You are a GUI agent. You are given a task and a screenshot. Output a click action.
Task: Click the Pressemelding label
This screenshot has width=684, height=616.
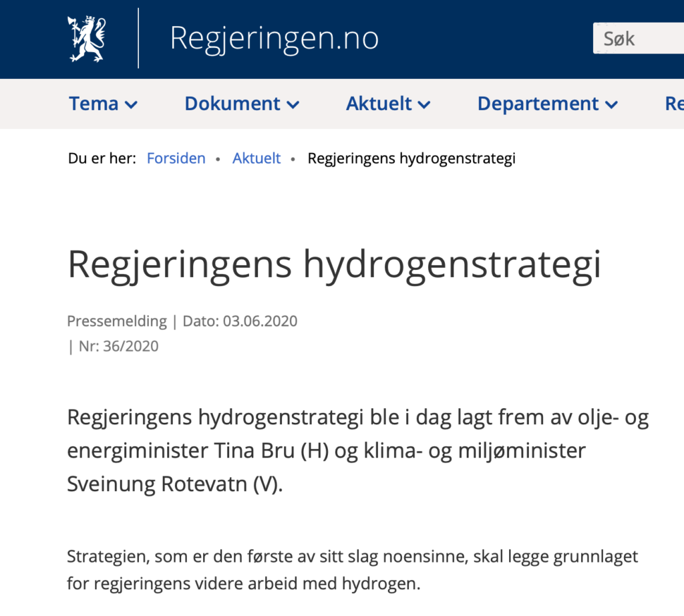[x=117, y=321]
